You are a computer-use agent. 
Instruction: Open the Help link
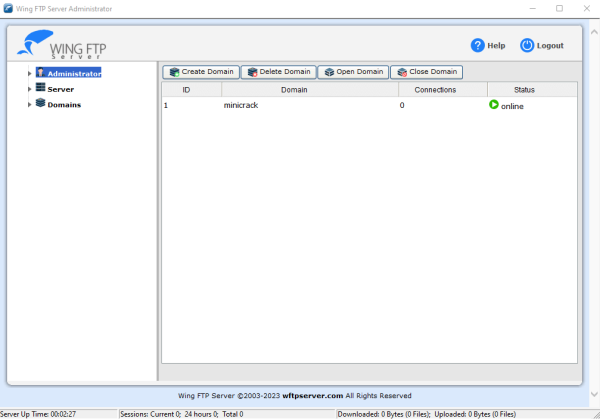pos(496,46)
